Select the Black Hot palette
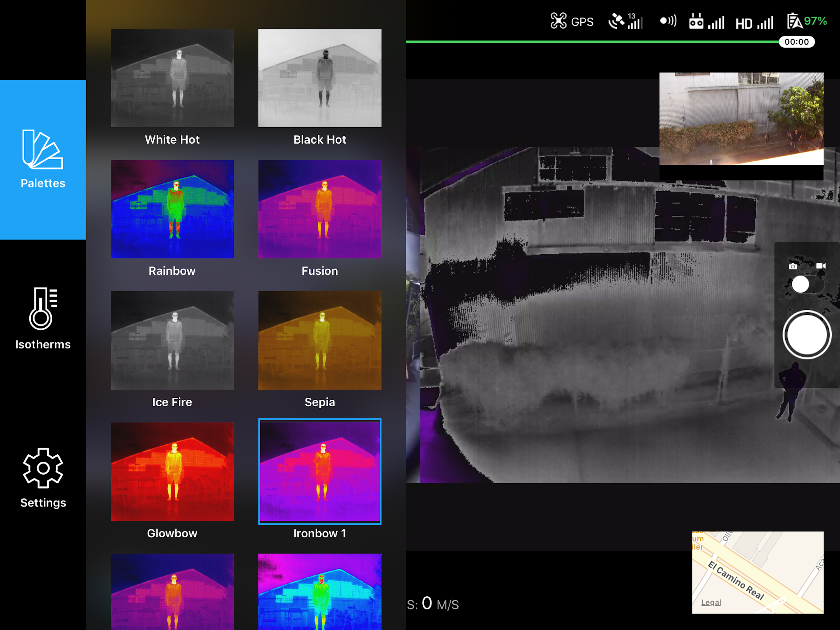840x630 pixels. 320,78
